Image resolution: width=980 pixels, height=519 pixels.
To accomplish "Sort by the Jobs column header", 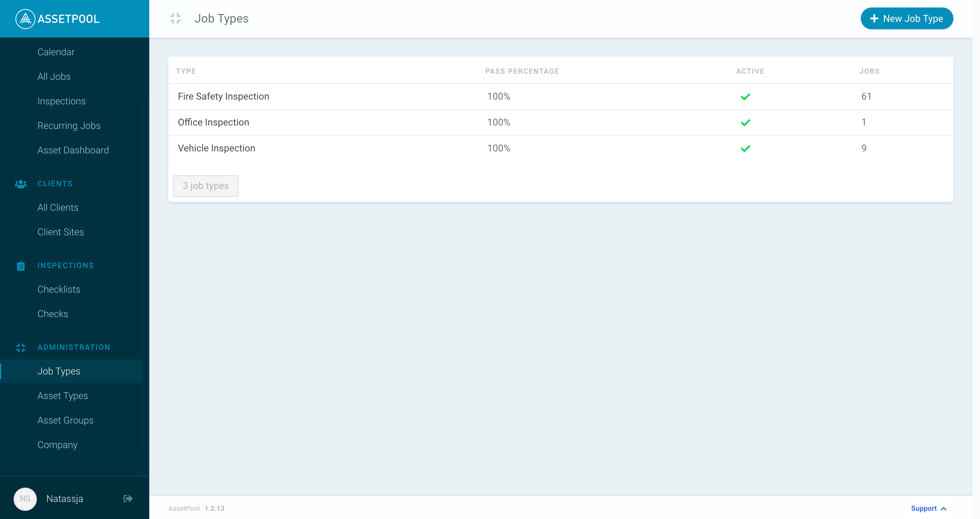I will click(x=869, y=71).
